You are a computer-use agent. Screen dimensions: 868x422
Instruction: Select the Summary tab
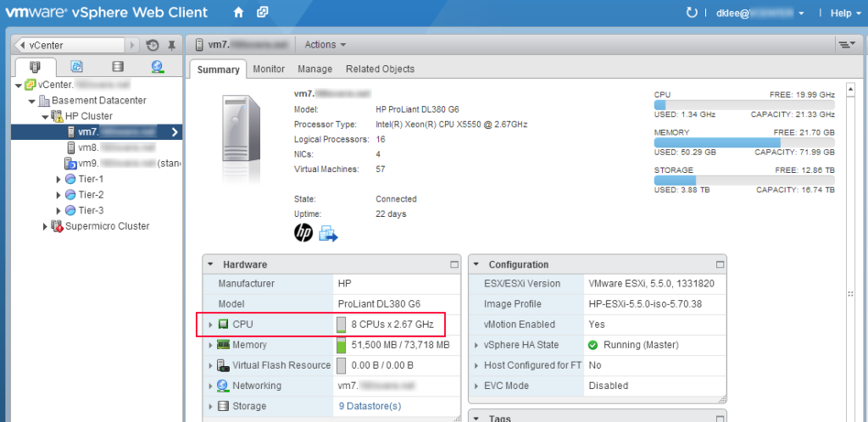218,69
